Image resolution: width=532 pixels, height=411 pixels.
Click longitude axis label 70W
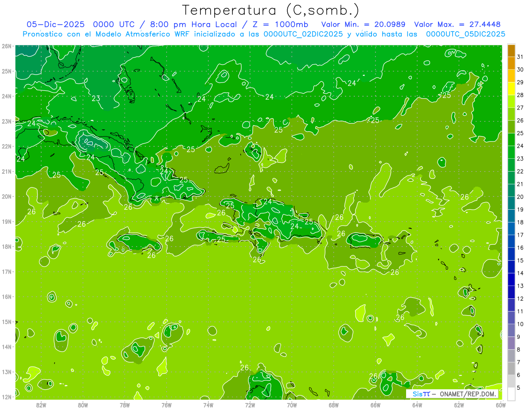[292, 405]
